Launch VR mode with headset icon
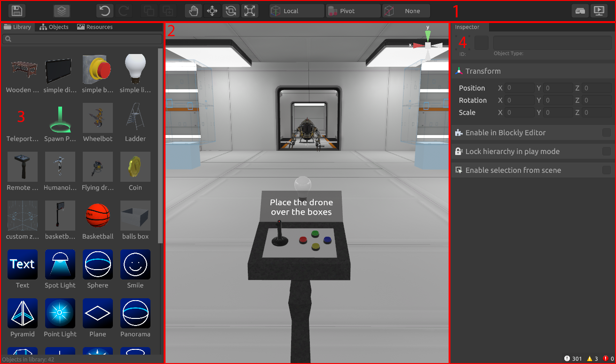 pos(580,11)
